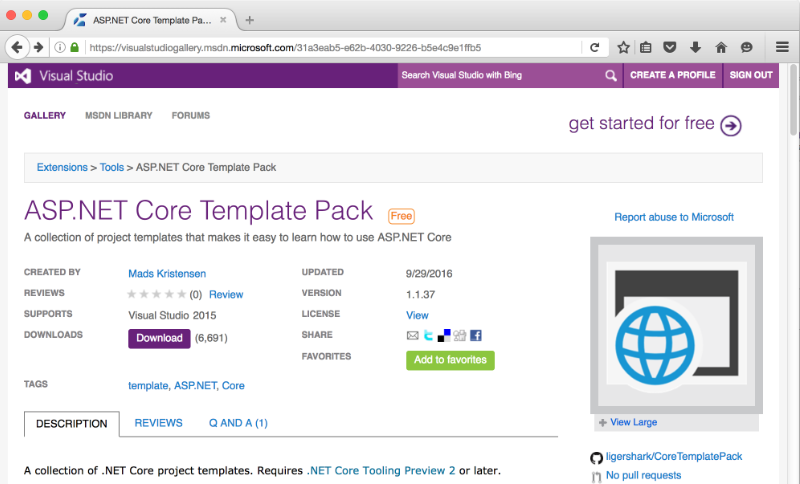Open a new tab with the plus button
Image resolution: width=800 pixels, height=484 pixels.
point(249,20)
